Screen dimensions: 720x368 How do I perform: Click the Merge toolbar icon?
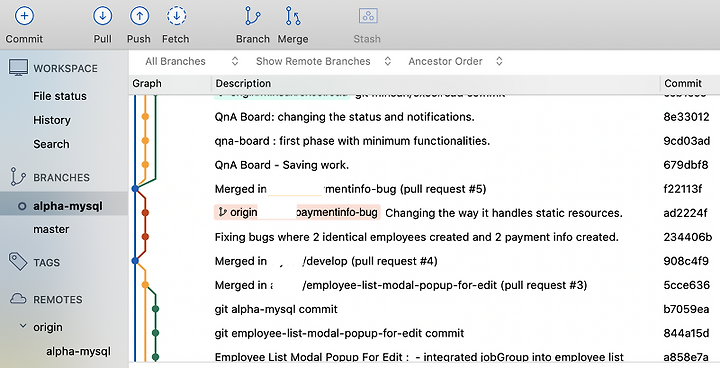click(292, 16)
